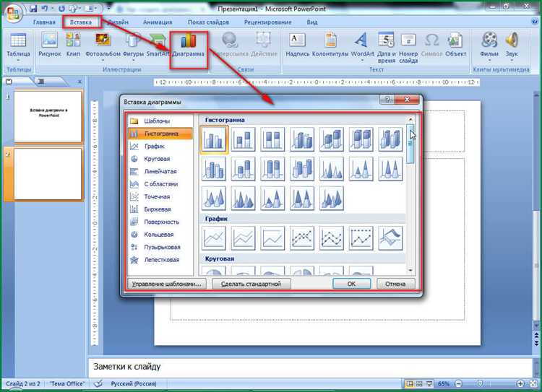Select the last cone chart in the third Гистограмма row
542x392 pixels.
[x=332, y=199]
